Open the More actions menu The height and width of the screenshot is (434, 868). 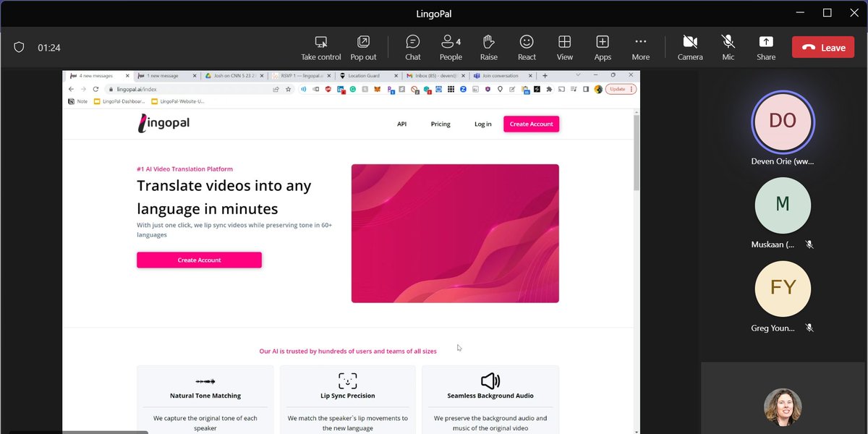(640, 48)
